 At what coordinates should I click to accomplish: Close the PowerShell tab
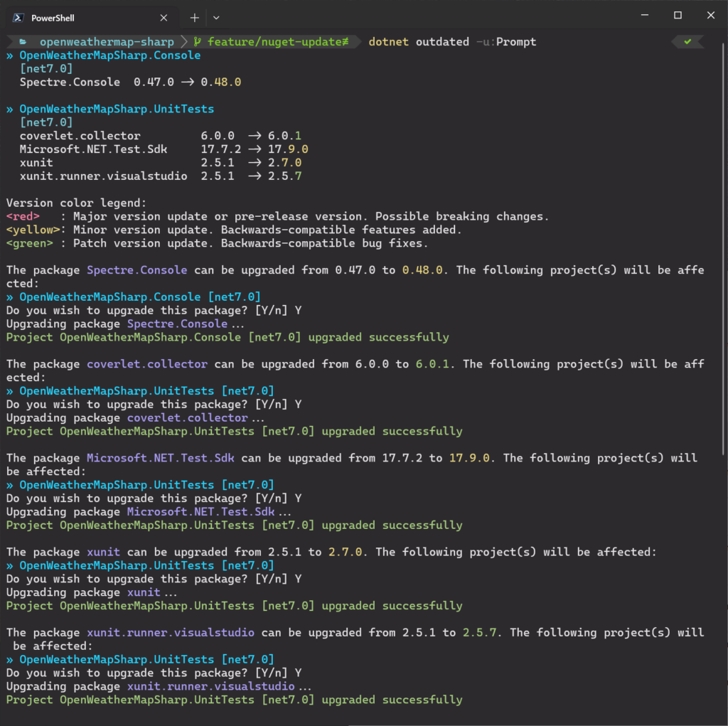[x=164, y=17]
